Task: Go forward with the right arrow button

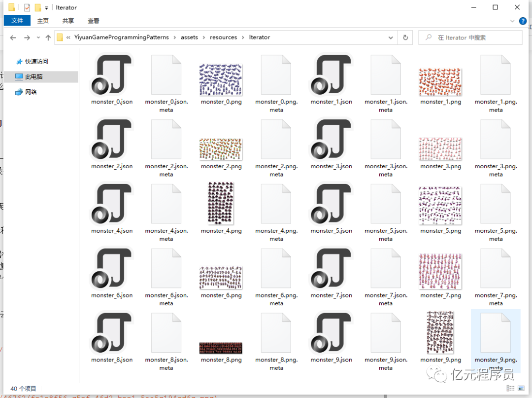Action: pos(27,37)
